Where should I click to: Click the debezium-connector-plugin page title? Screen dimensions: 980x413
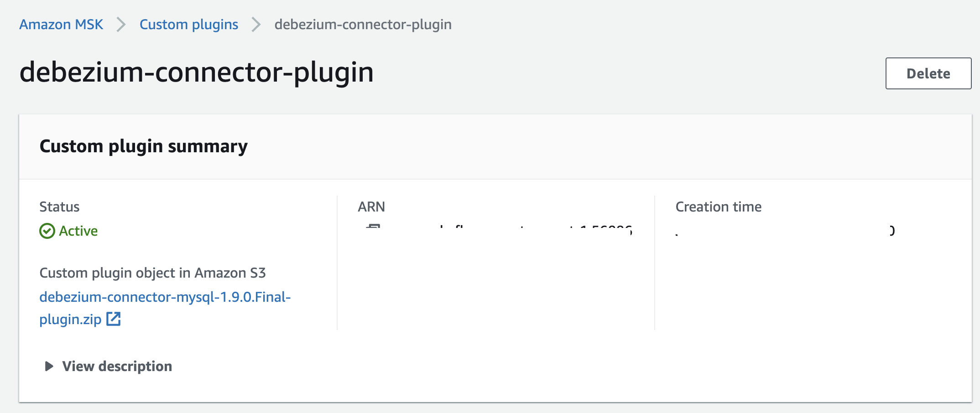(x=197, y=72)
